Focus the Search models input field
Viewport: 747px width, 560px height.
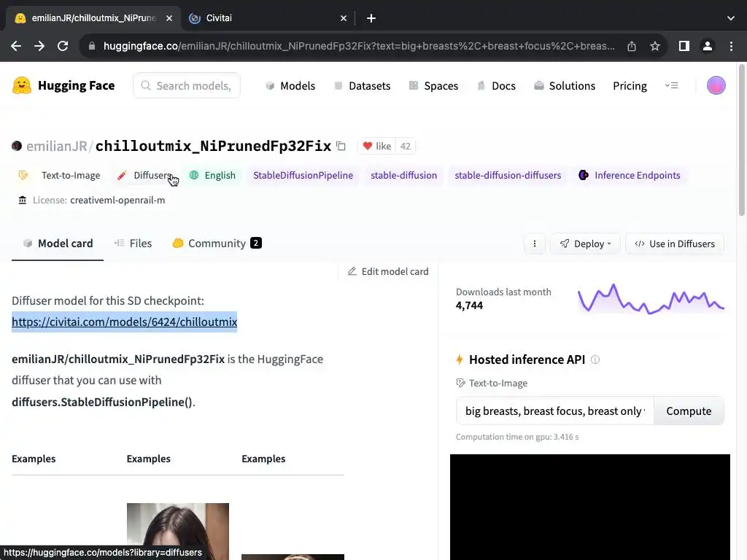click(x=187, y=86)
